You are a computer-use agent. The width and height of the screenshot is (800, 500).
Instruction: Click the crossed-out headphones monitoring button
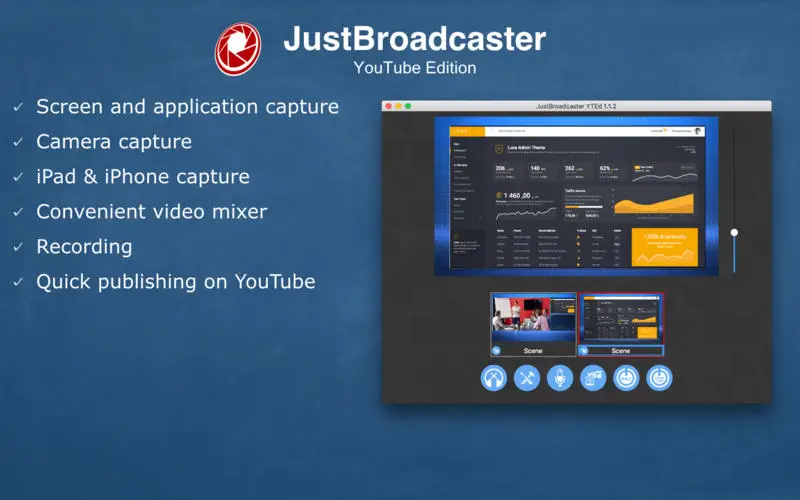tap(493, 378)
